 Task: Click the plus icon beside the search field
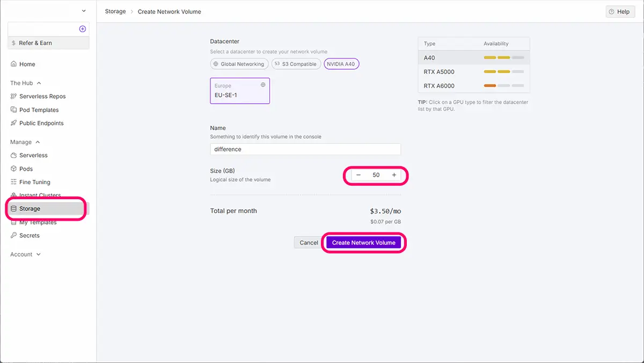click(82, 29)
